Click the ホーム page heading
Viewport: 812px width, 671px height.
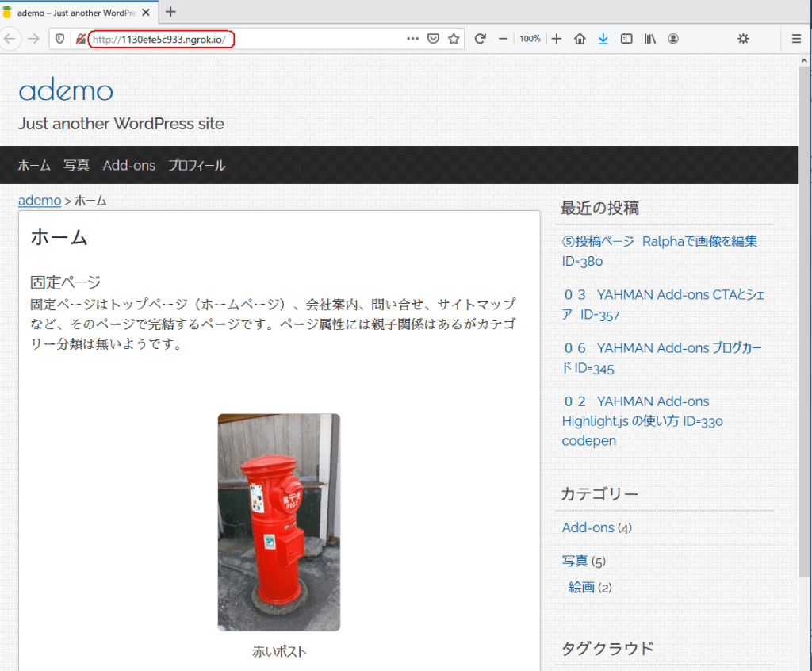click(59, 238)
